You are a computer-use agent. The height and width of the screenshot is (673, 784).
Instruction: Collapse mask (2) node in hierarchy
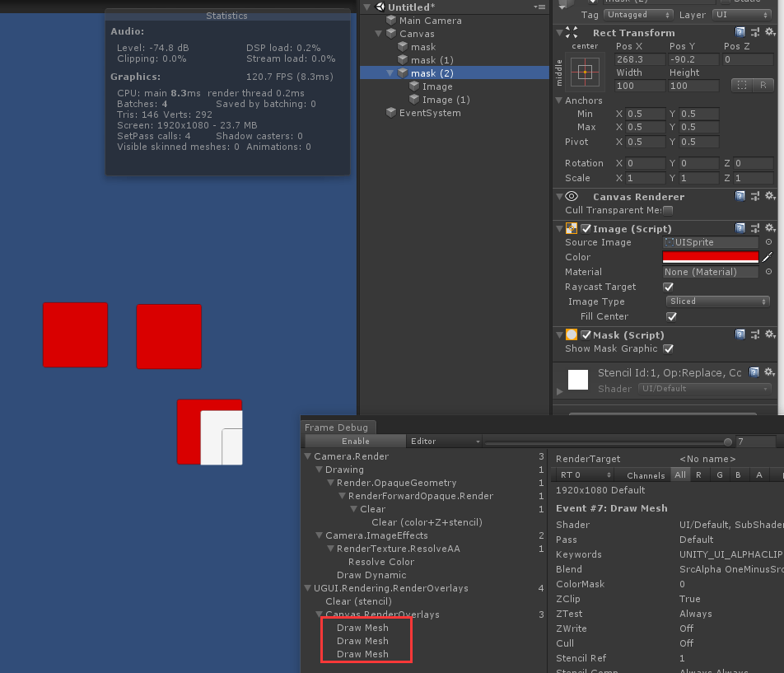[x=390, y=73]
